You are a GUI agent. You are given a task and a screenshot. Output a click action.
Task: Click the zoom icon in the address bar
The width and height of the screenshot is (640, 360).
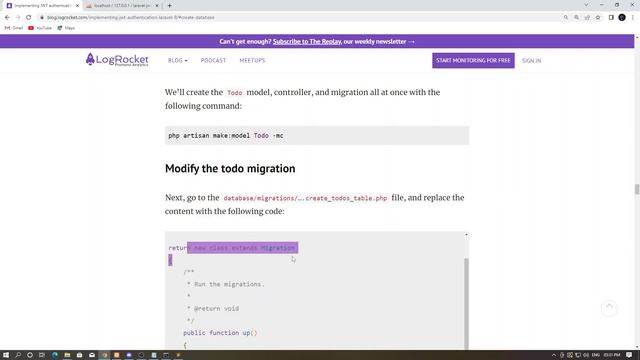click(x=576, y=18)
